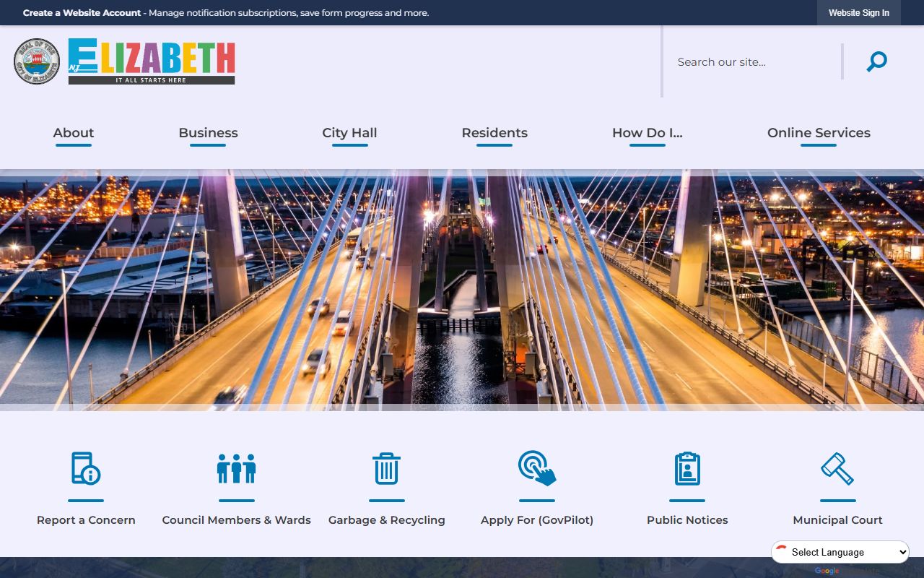Open the Council Members people icon
Viewport: 924px width, 578px height.
tap(237, 468)
